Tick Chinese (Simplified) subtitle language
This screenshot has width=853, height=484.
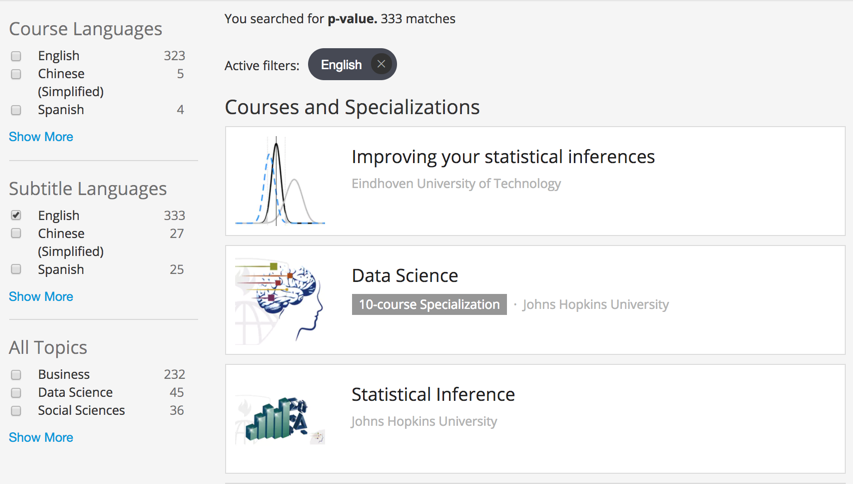click(x=16, y=234)
